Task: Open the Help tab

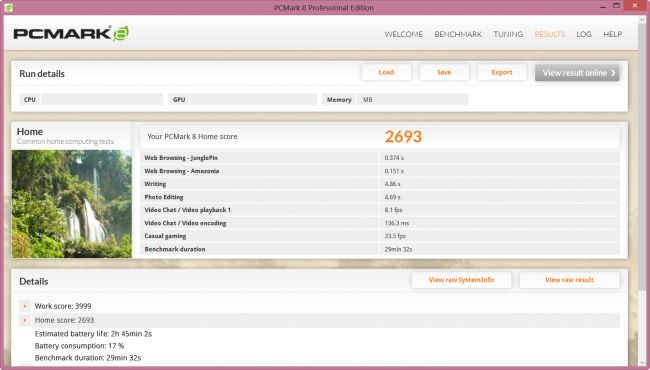Action: coord(612,34)
